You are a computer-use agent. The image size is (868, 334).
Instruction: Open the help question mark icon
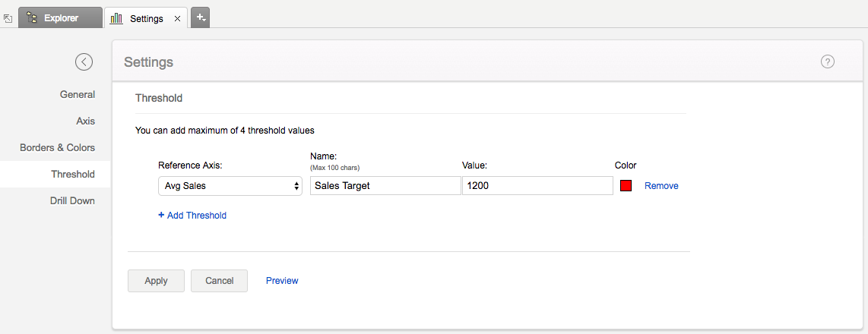tap(828, 62)
